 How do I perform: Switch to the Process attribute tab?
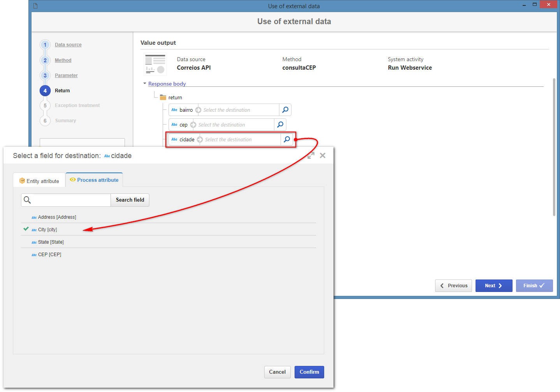coord(94,180)
